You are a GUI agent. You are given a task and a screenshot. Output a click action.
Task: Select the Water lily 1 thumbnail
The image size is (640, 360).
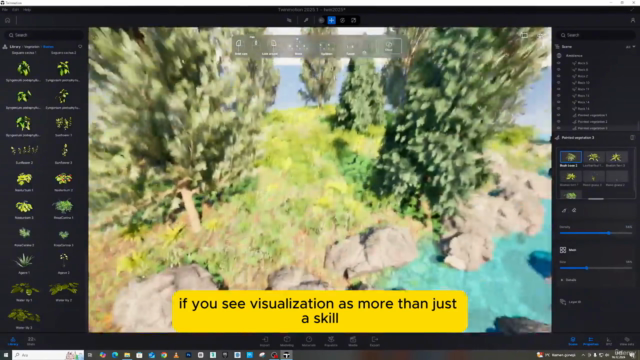click(x=24, y=290)
